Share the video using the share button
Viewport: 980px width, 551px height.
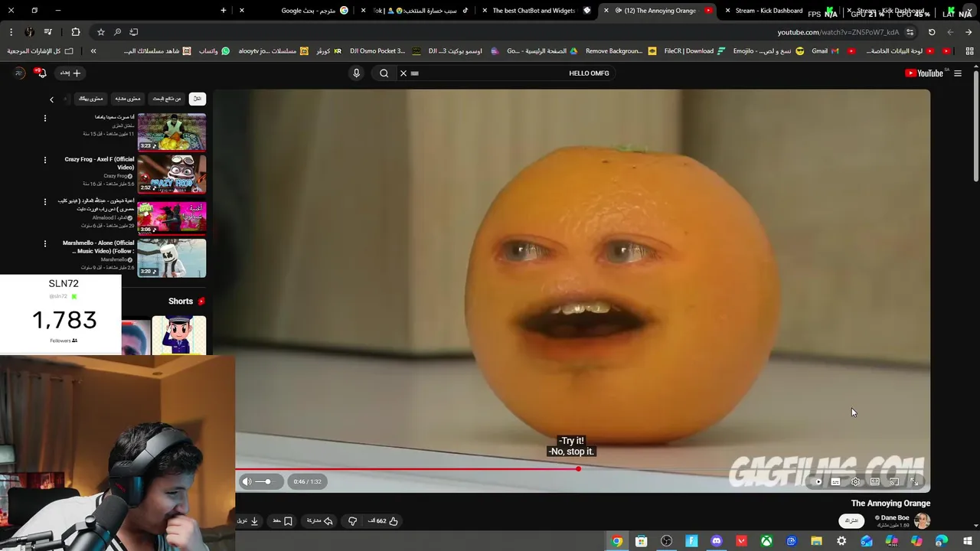click(x=320, y=521)
